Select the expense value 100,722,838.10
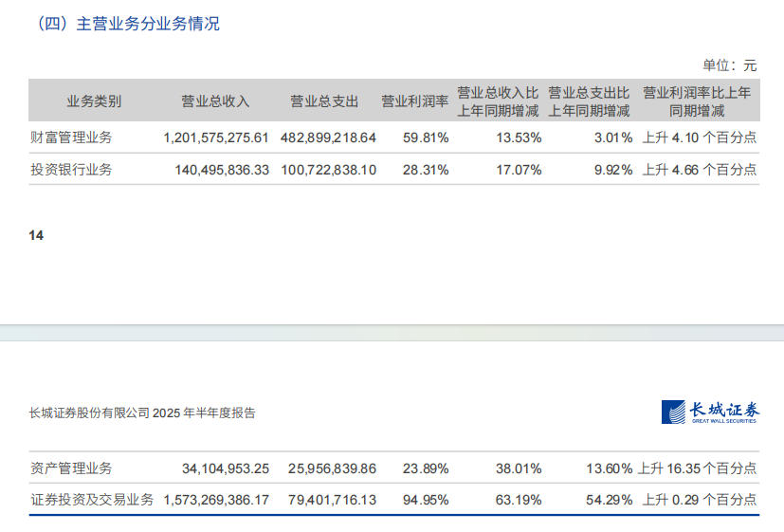This screenshot has width=784, height=532. pos(329,170)
